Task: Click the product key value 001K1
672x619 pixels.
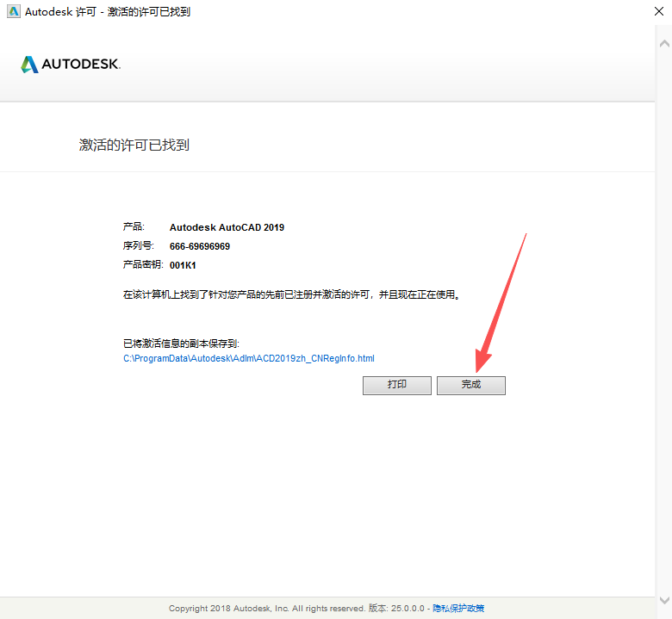Action: tap(183, 265)
